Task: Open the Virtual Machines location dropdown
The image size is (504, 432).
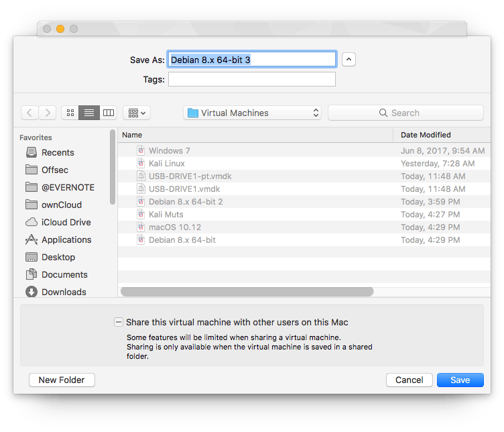Action: 252,113
